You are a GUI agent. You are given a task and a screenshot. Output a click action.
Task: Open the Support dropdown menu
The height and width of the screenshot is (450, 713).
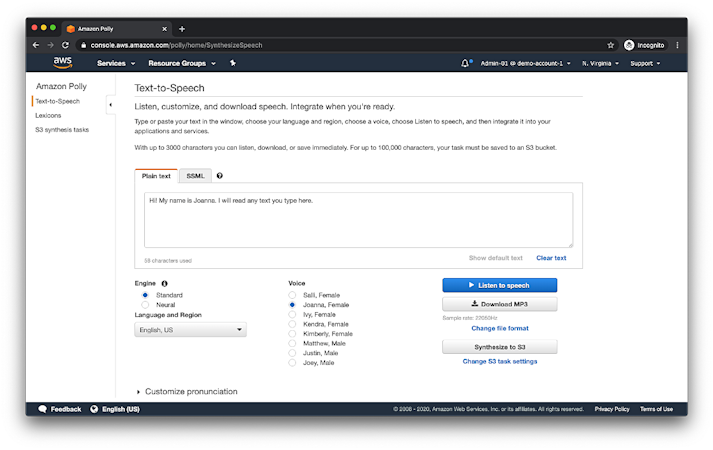[x=645, y=63]
